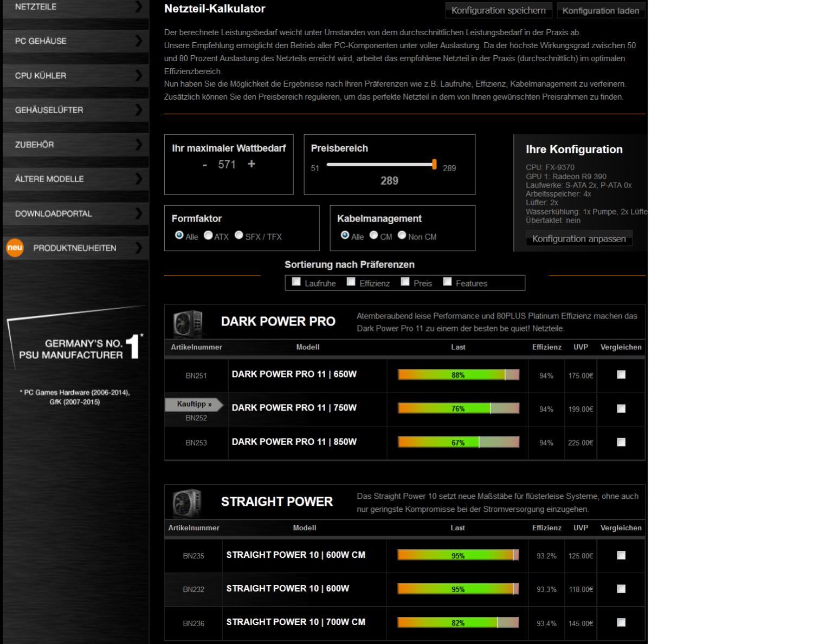Click the STRAIGHT POWER series heading
832x644 pixels.
(x=277, y=502)
